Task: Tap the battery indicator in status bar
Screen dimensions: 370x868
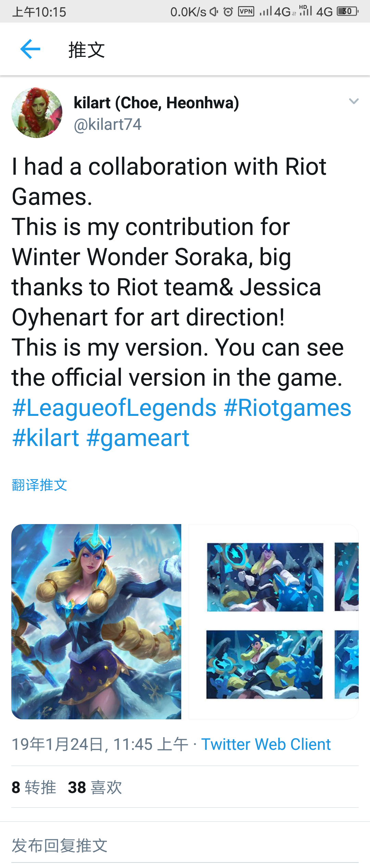Action: [348, 11]
